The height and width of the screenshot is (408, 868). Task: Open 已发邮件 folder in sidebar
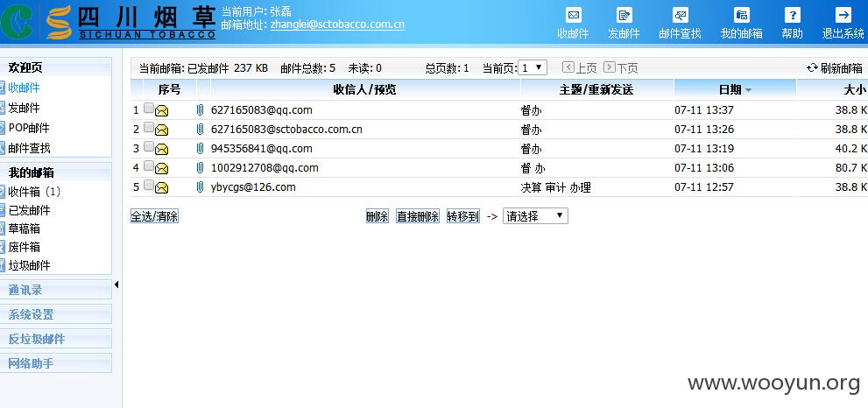pyautogui.click(x=29, y=210)
